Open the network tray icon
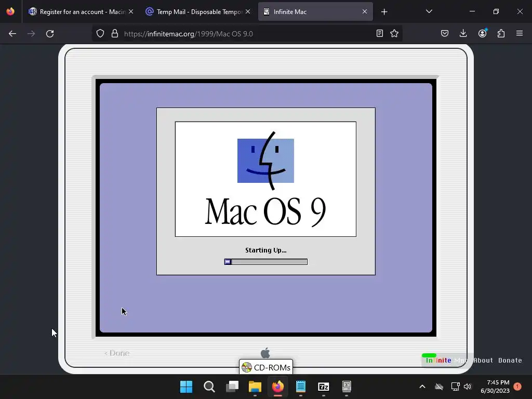This screenshot has height=399, width=532. [455, 387]
